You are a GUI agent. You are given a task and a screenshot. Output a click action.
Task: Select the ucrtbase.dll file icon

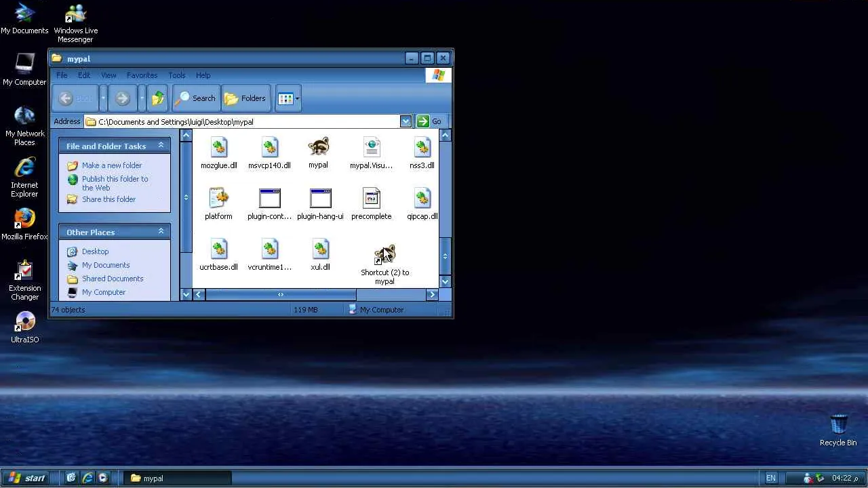[x=218, y=249]
